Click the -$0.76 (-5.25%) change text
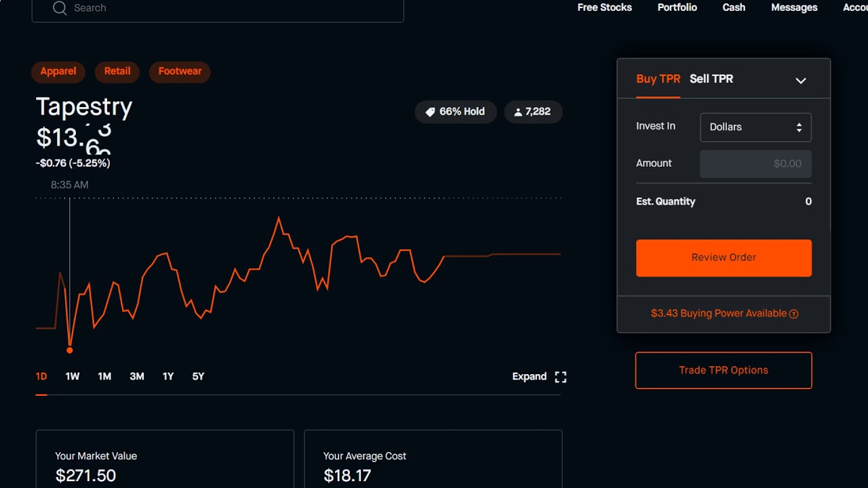 click(73, 163)
